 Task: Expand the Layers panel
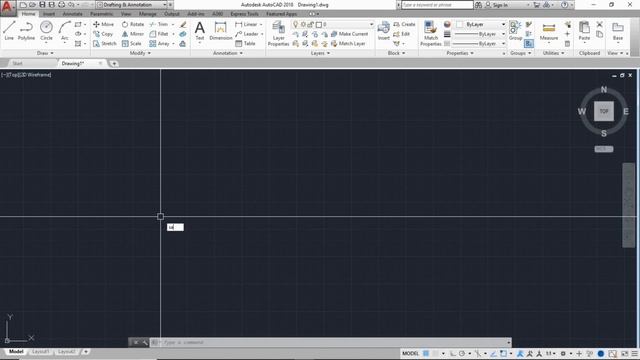(x=320, y=53)
